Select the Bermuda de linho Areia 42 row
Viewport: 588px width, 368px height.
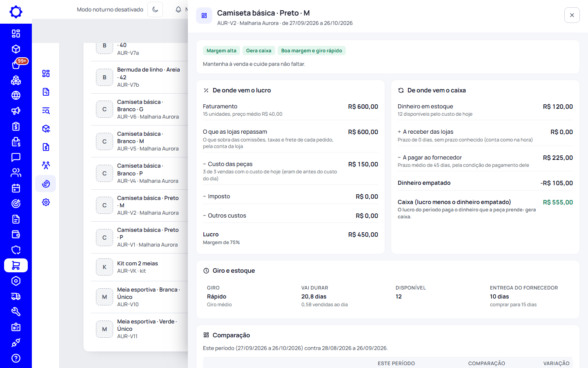(x=139, y=77)
